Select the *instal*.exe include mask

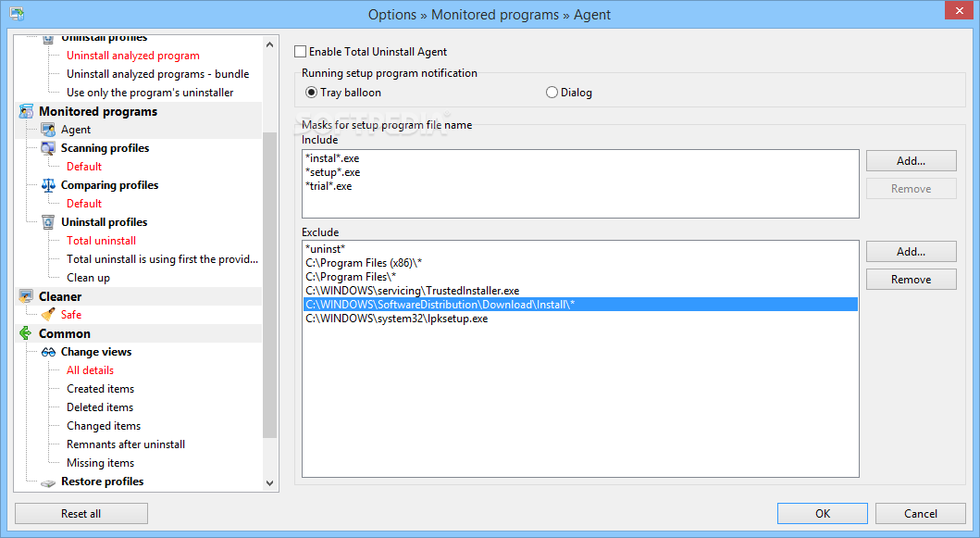pyautogui.click(x=332, y=159)
